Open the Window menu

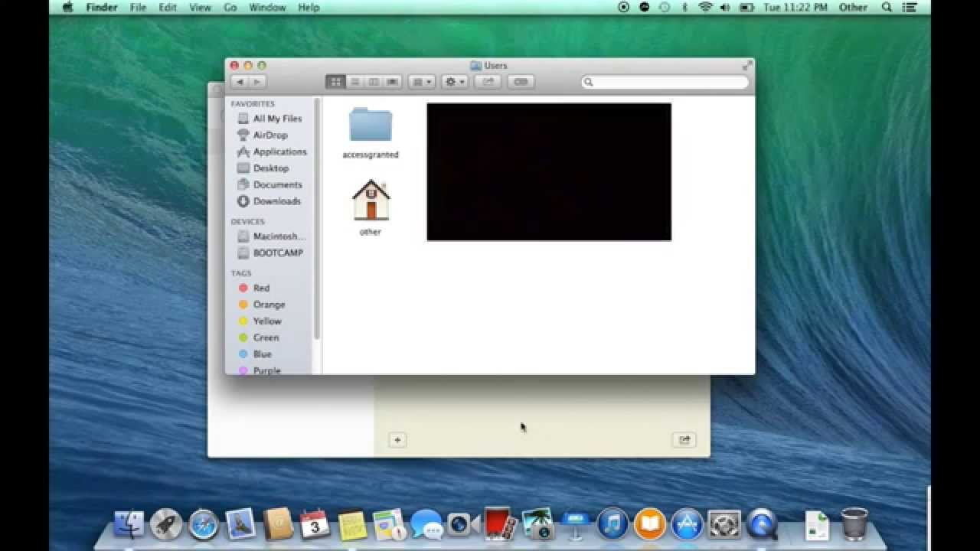coord(267,8)
